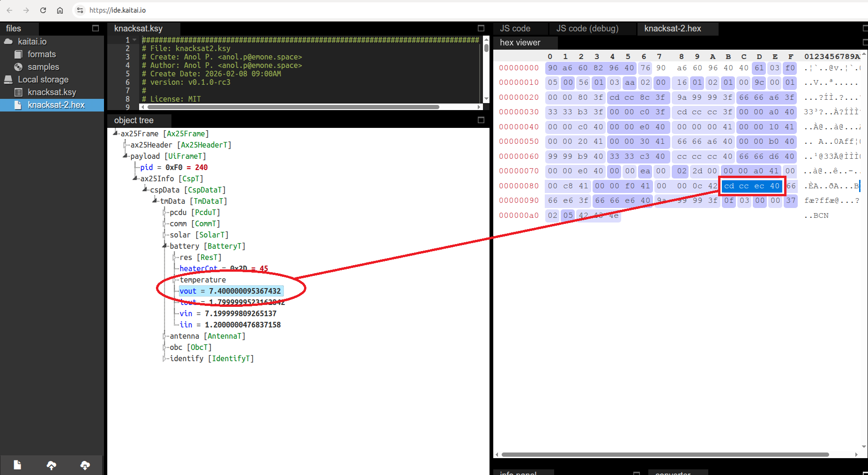Open knacksat.ksy in file tree
This screenshot has height=475, width=868.
pyautogui.click(x=52, y=92)
